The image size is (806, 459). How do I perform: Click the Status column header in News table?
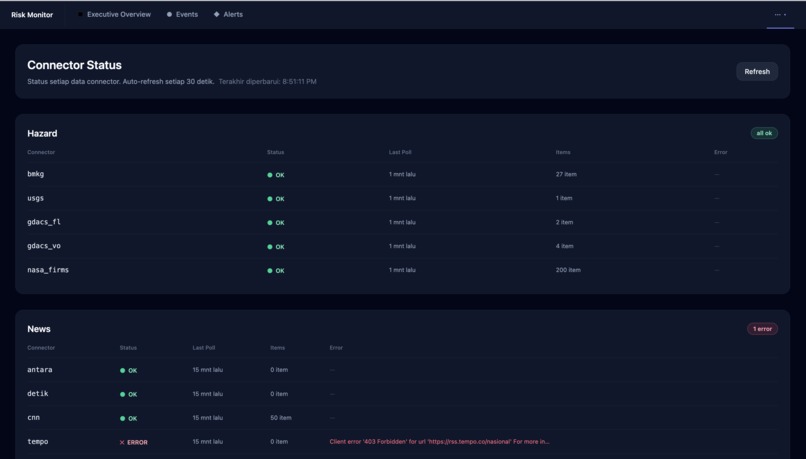(x=128, y=348)
